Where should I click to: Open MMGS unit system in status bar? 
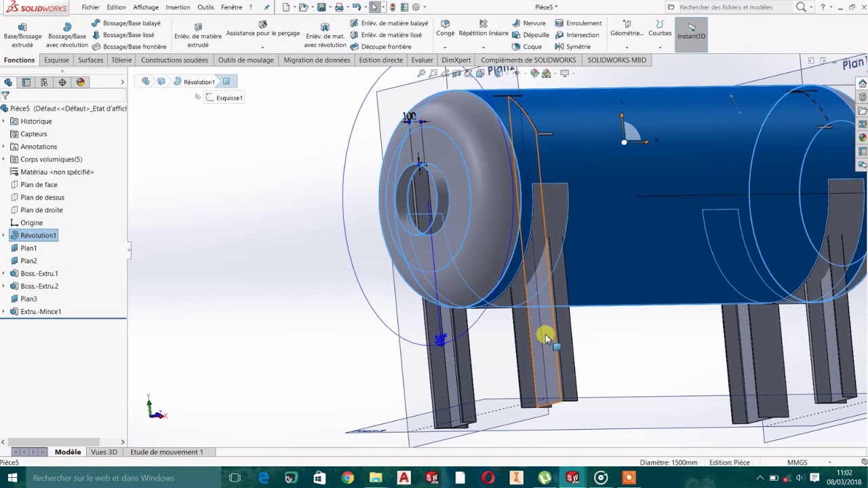tap(797, 462)
